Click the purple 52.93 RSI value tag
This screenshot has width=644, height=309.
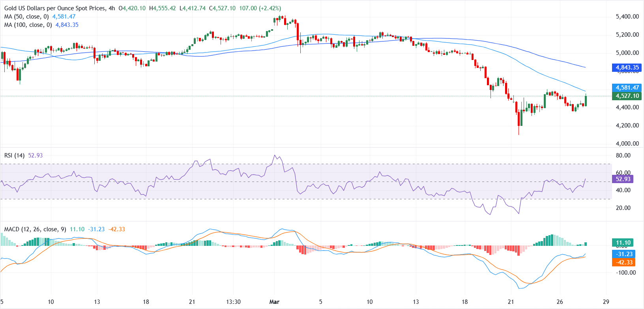[x=623, y=179]
